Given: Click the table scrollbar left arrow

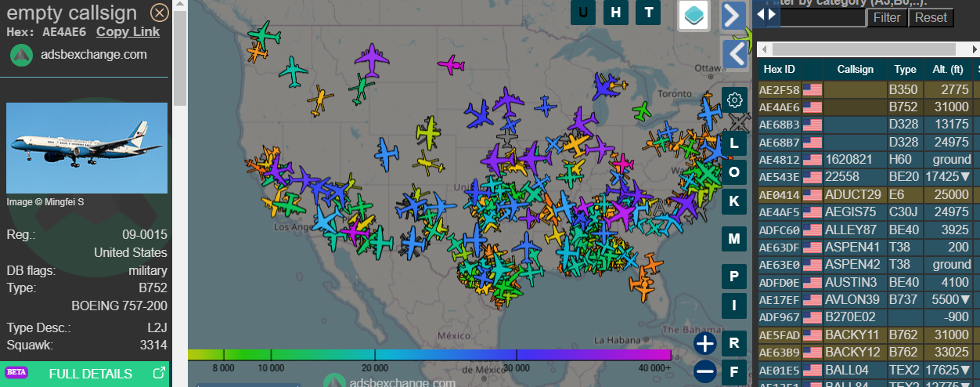Looking at the screenshot, I should click(764, 49).
